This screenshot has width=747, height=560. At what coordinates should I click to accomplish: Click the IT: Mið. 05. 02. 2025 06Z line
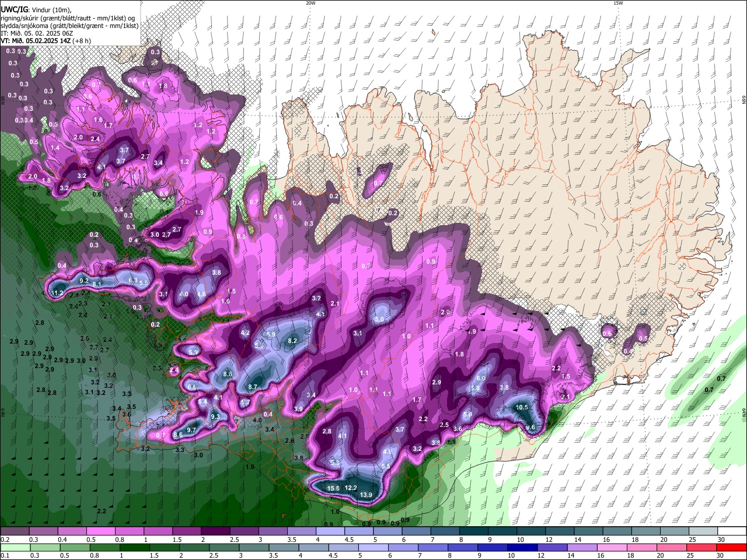(x=37, y=33)
